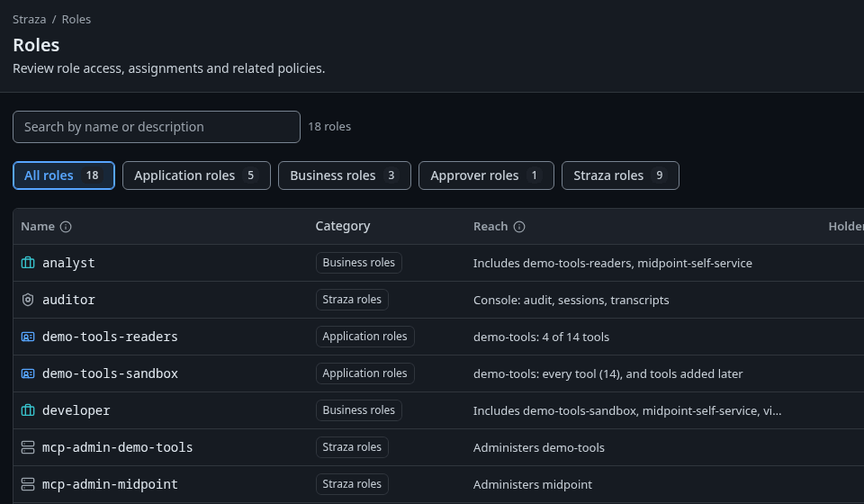Open the demo-tools-sandbox role

click(110, 373)
